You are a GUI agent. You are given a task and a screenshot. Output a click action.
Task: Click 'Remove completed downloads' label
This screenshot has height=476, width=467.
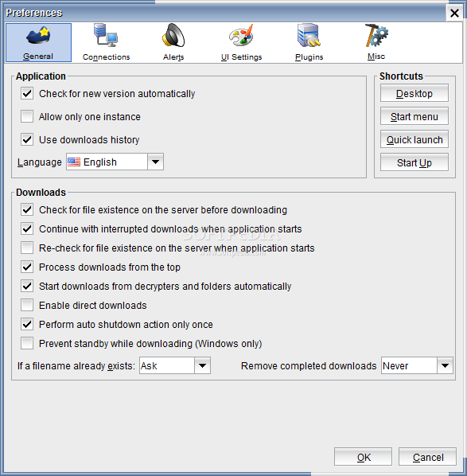[309, 366]
